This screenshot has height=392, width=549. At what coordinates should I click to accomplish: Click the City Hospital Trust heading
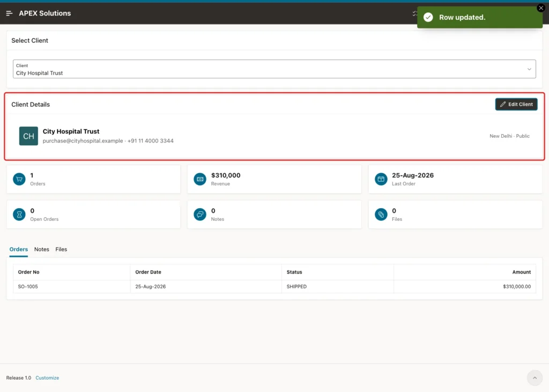pyautogui.click(x=71, y=131)
